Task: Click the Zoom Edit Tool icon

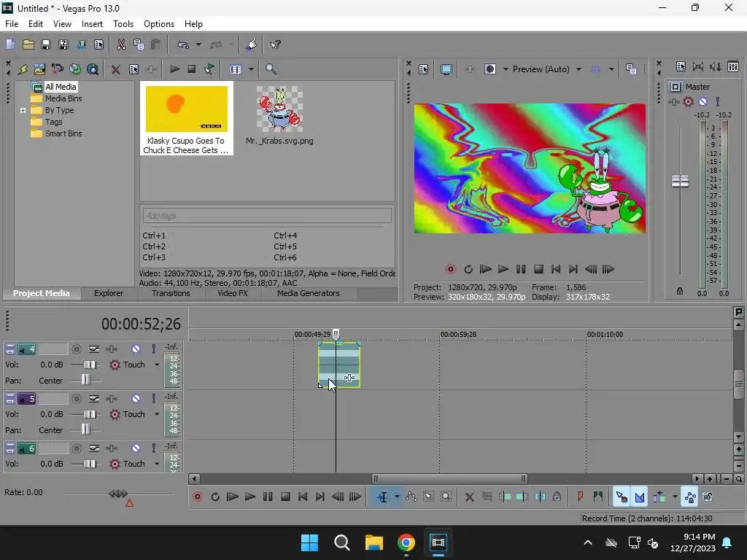Action: (x=446, y=497)
